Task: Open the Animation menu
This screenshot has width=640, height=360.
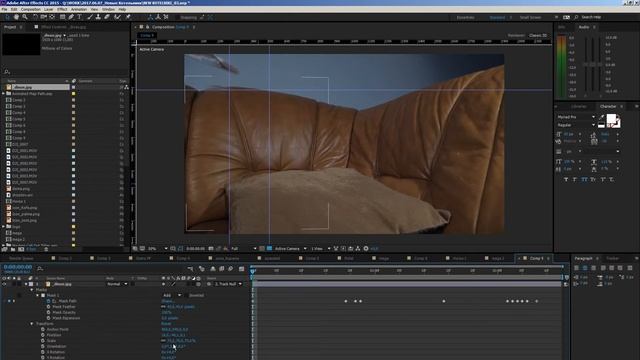Action: tap(79, 9)
